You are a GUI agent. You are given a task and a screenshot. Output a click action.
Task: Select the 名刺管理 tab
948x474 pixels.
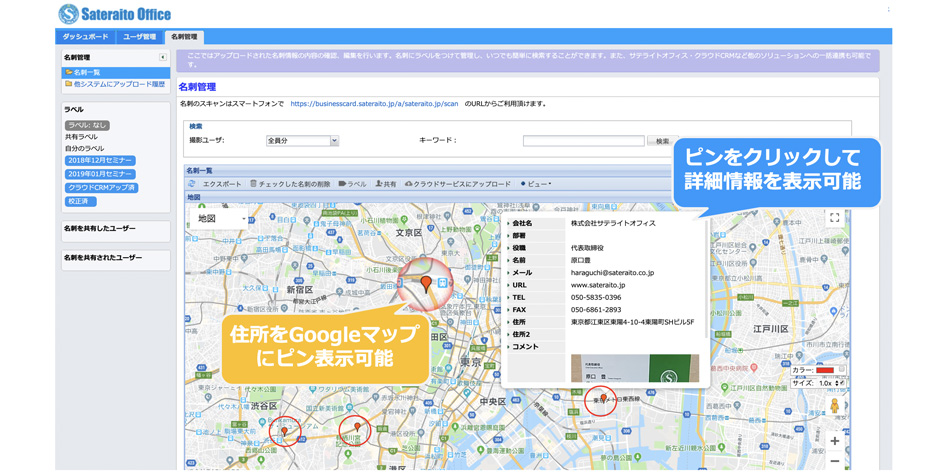184,37
